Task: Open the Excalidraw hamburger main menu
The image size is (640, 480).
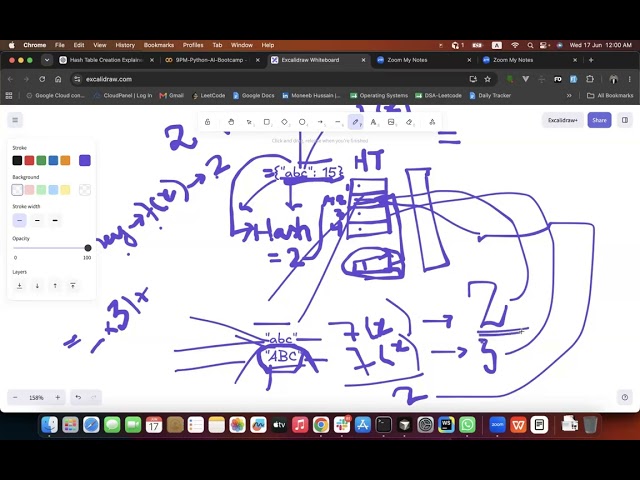Action: (15, 120)
